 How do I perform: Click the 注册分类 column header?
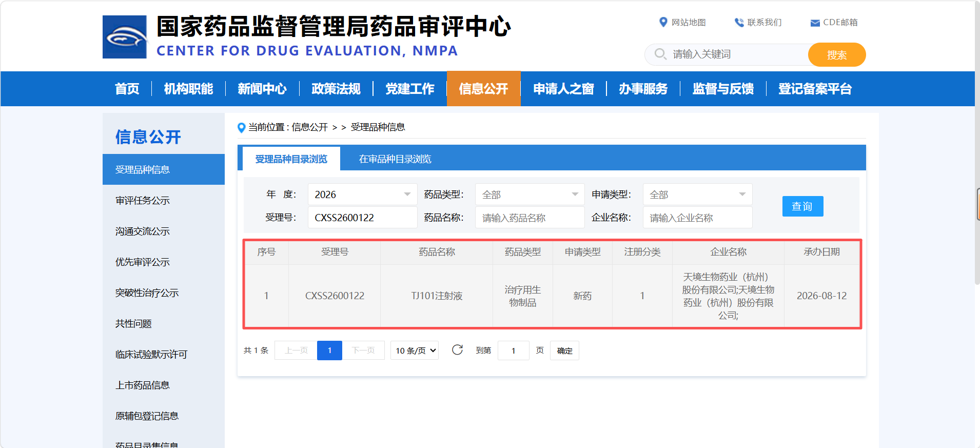point(642,252)
